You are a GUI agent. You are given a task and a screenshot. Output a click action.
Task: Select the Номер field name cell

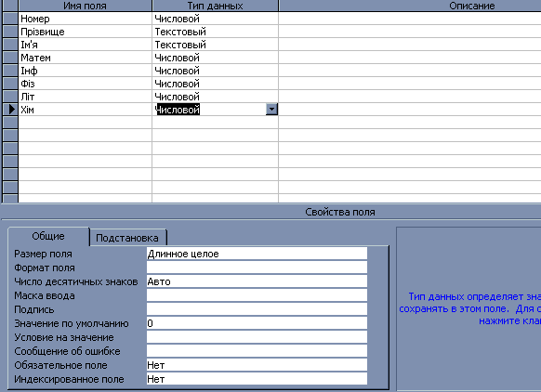[x=85, y=19]
